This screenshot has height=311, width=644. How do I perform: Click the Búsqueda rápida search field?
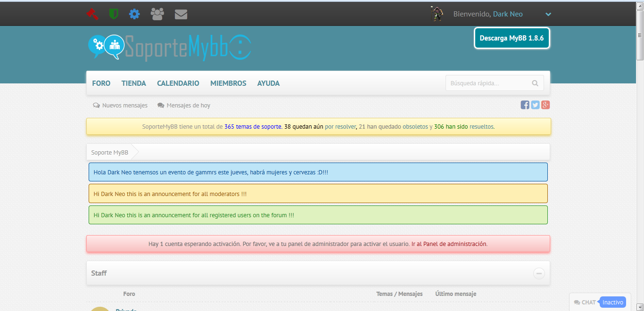pyautogui.click(x=487, y=83)
